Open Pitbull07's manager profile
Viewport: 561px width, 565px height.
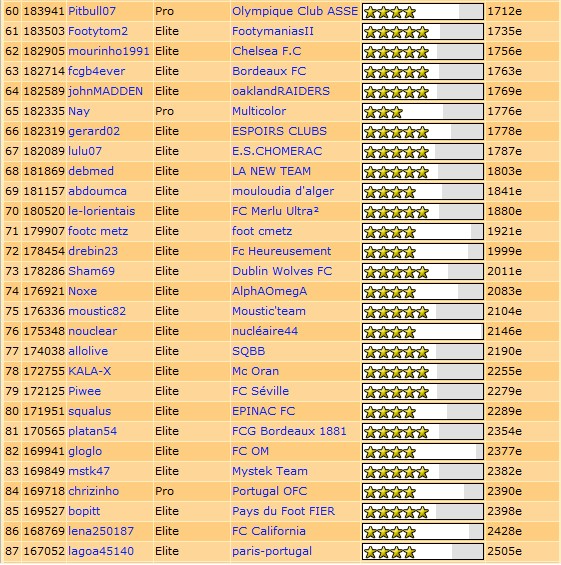coord(92,11)
